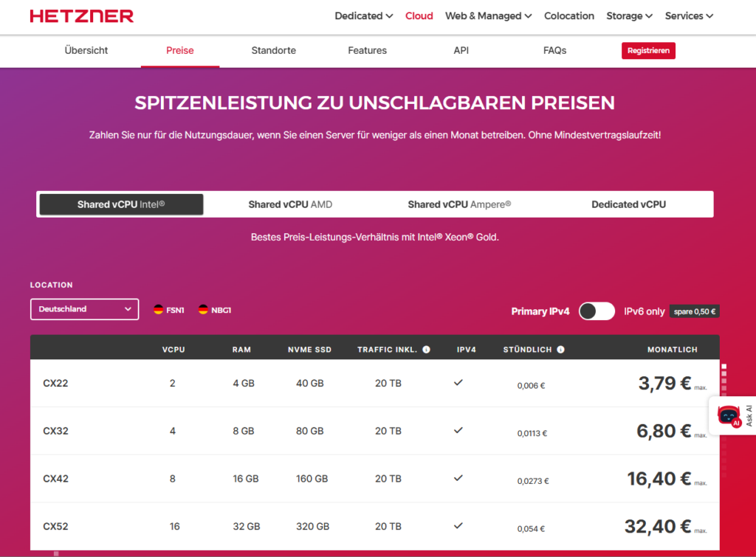This screenshot has width=756, height=557.
Task: Select the Preise tab
Action: tap(180, 51)
